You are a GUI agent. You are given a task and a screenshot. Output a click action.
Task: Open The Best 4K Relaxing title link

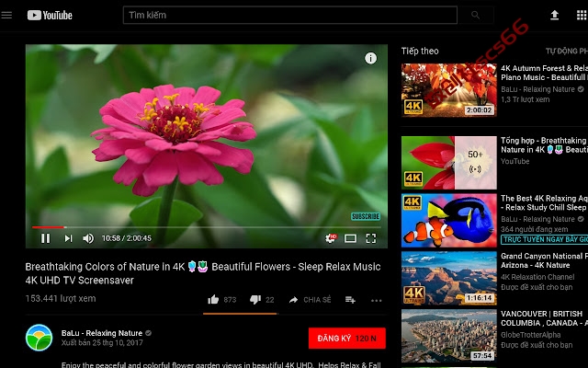[544, 202]
